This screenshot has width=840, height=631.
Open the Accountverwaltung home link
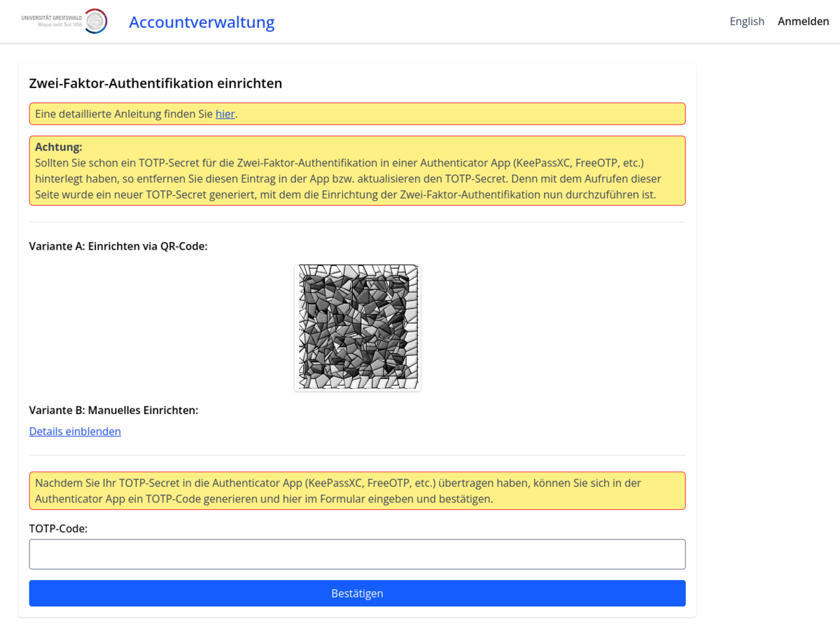(x=202, y=22)
